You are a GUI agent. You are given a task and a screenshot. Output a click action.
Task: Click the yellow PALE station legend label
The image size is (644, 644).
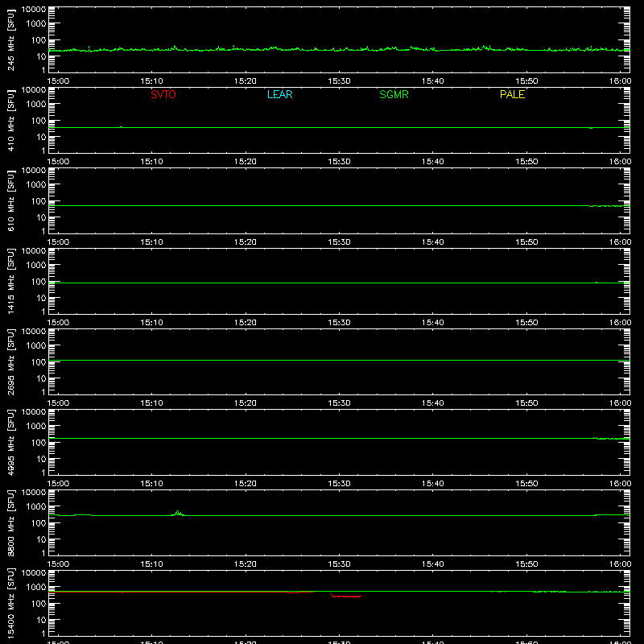click(512, 94)
